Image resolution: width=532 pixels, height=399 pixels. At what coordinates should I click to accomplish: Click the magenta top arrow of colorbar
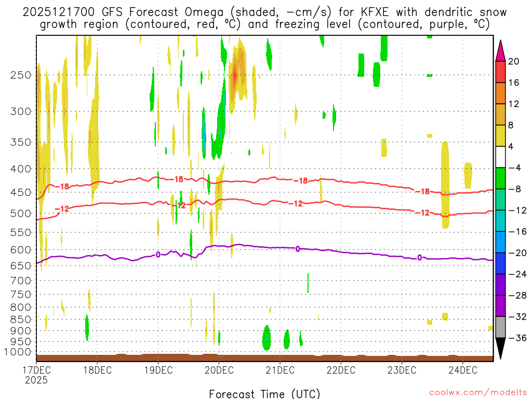point(500,50)
